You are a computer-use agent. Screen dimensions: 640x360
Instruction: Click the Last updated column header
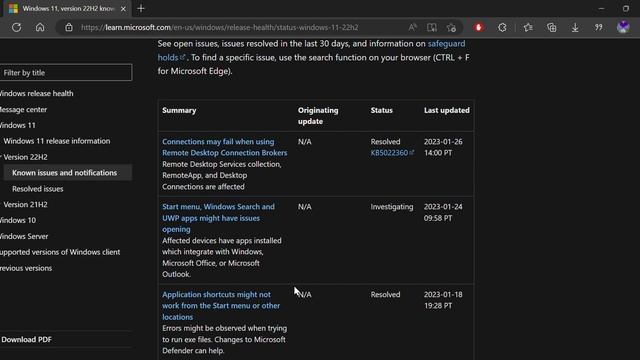pos(447,110)
